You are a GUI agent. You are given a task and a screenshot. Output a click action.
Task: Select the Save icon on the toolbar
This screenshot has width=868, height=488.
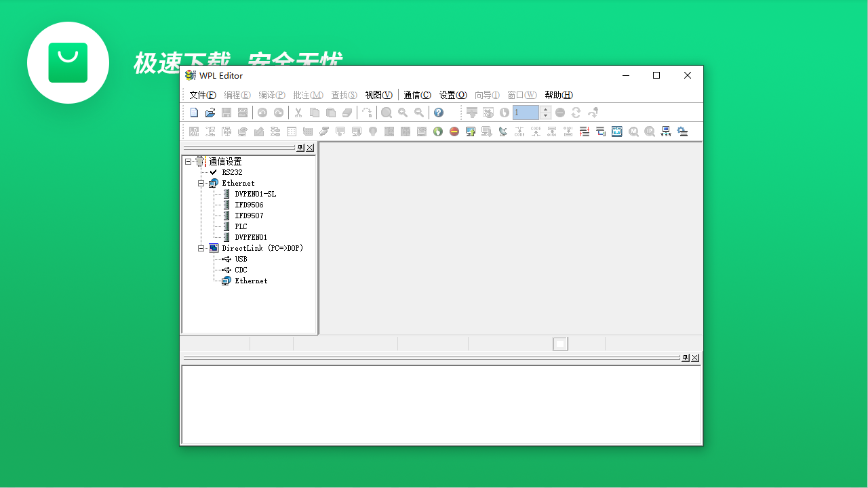(226, 113)
